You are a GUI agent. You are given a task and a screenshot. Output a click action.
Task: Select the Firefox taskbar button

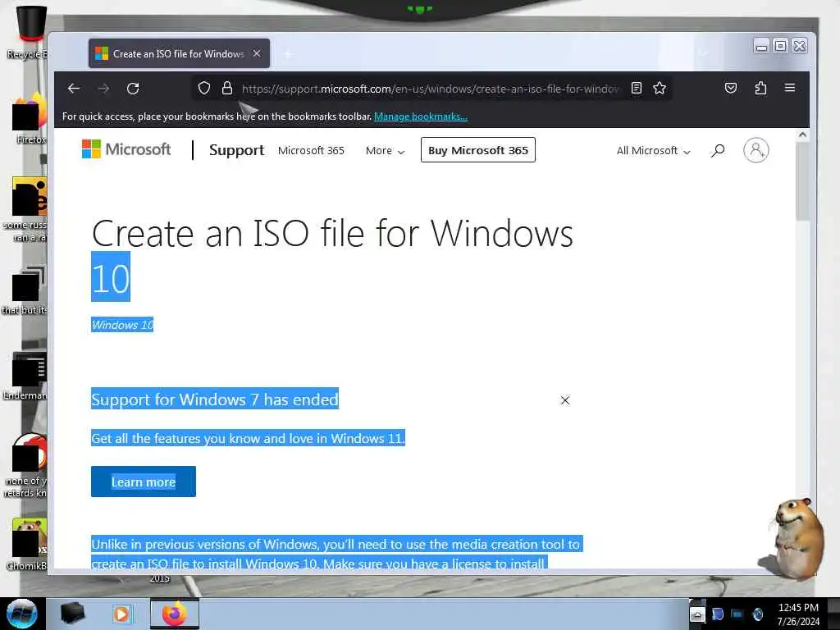pyautogui.click(x=174, y=614)
